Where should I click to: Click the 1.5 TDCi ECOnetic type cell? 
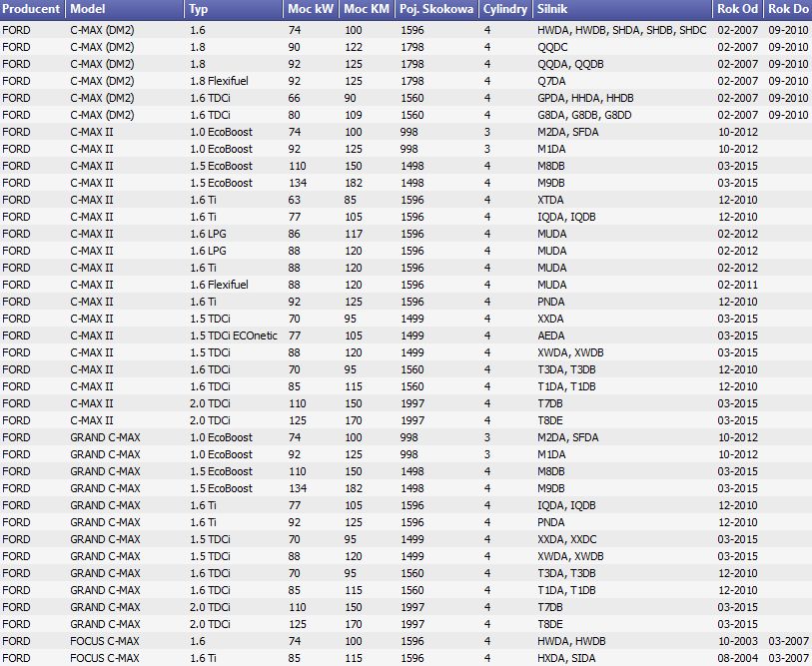click(x=234, y=336)
